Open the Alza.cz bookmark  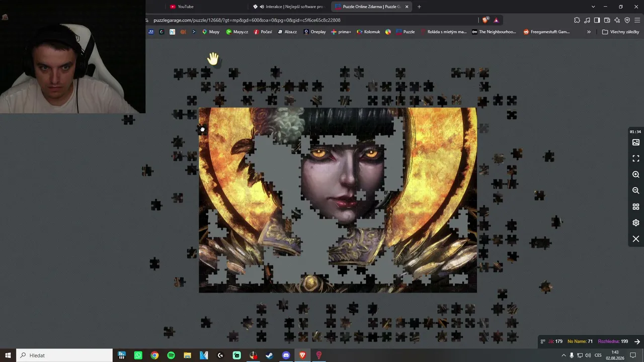click(x=287, y=32)
